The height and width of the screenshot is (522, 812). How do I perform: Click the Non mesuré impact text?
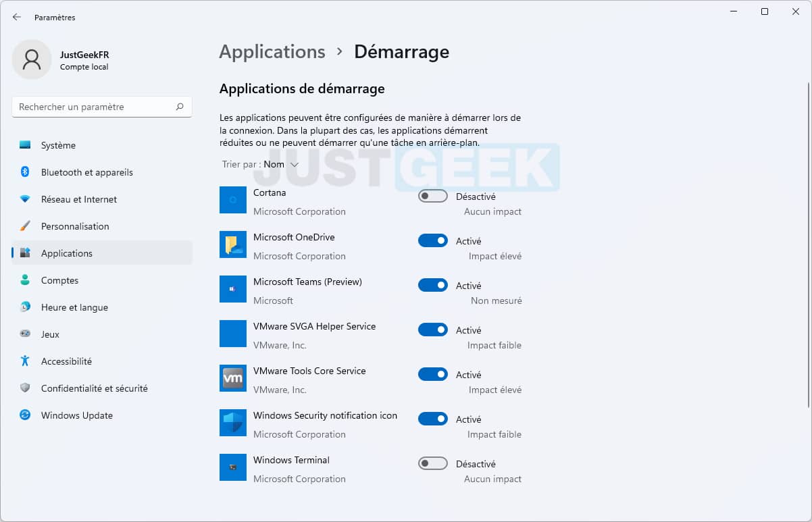tap(497, 301)
